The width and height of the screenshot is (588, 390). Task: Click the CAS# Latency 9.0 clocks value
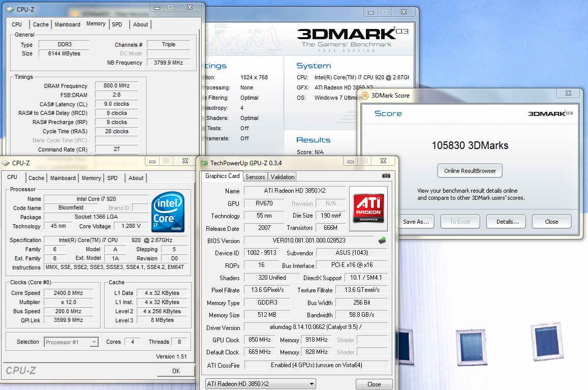pyautogui.click(x=116, y=104)
